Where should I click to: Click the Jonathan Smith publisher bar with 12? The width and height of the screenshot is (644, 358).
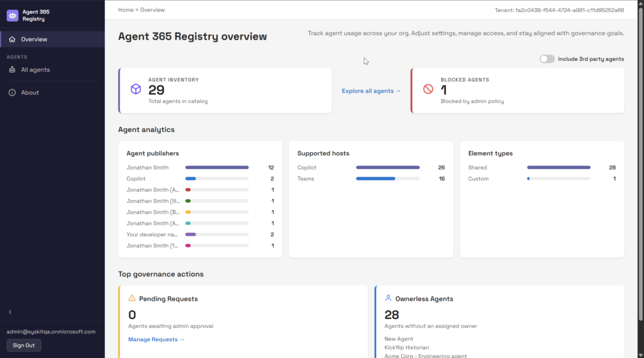point(217,167)
